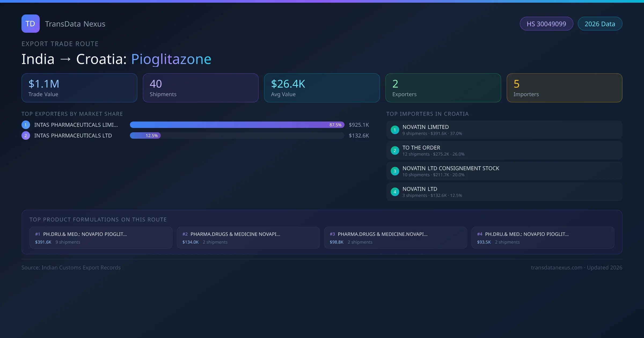Open formulation #3 card worth $98.8K
644x338 pixels.
[395, 238]
